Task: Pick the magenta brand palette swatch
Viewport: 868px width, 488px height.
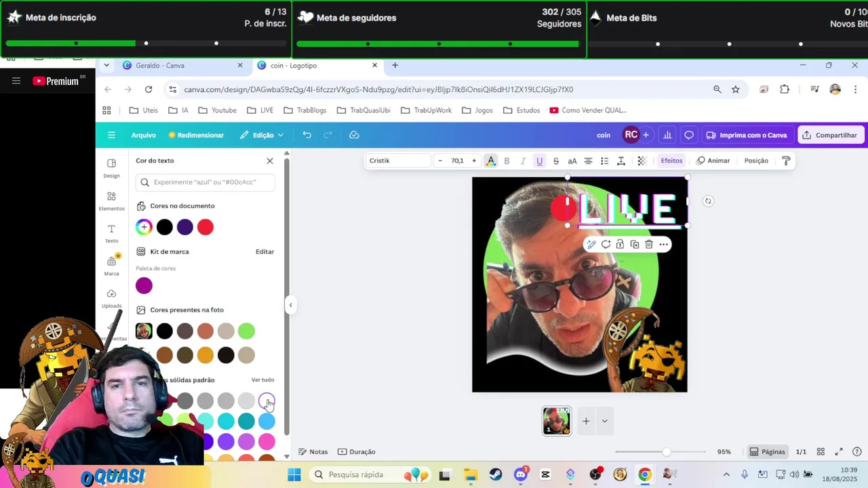Action: (144, 285)
